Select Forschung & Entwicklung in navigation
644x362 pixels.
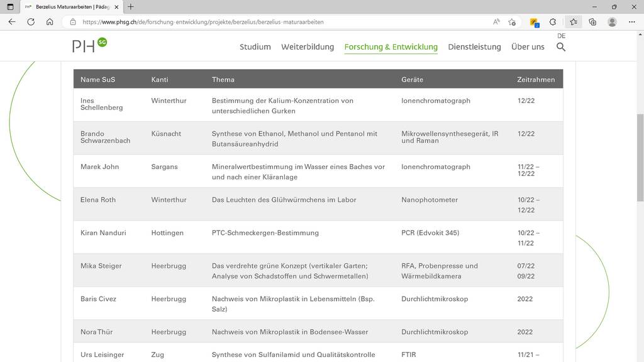point(391,47)
